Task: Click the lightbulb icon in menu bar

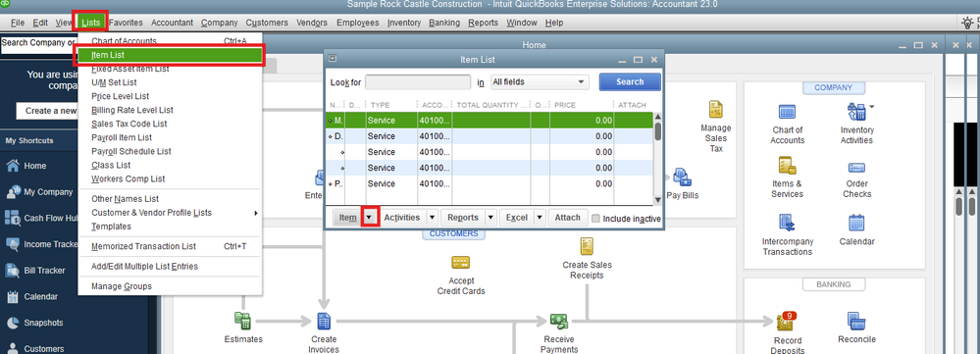Action: tap(967, 23)
